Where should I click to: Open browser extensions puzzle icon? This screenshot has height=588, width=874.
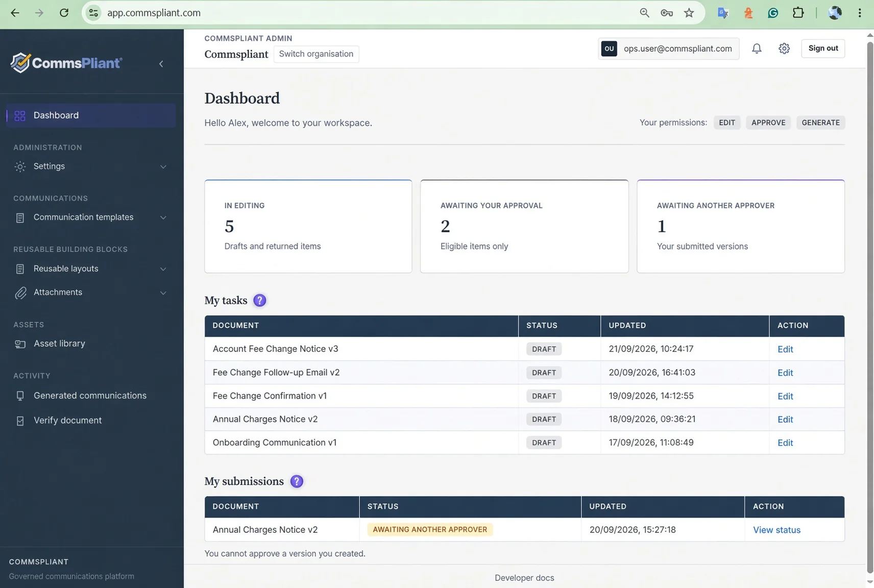coord(798,13)
